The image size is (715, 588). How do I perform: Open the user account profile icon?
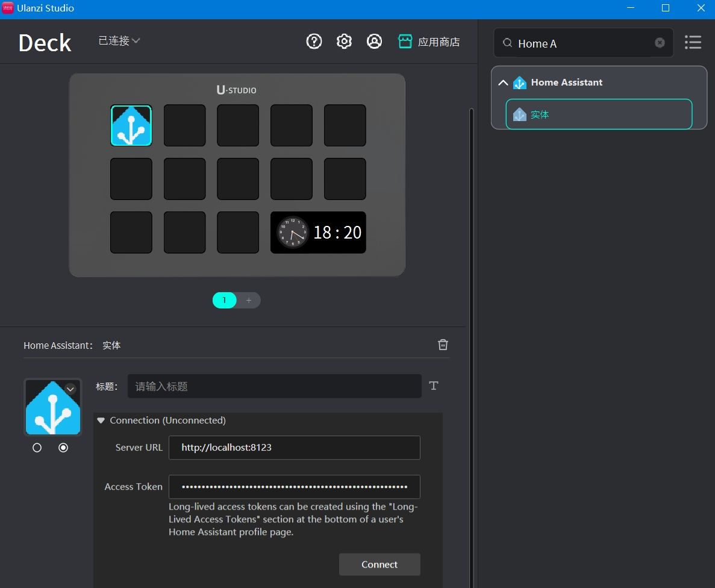pyautogui.click(x=374, y=42)
